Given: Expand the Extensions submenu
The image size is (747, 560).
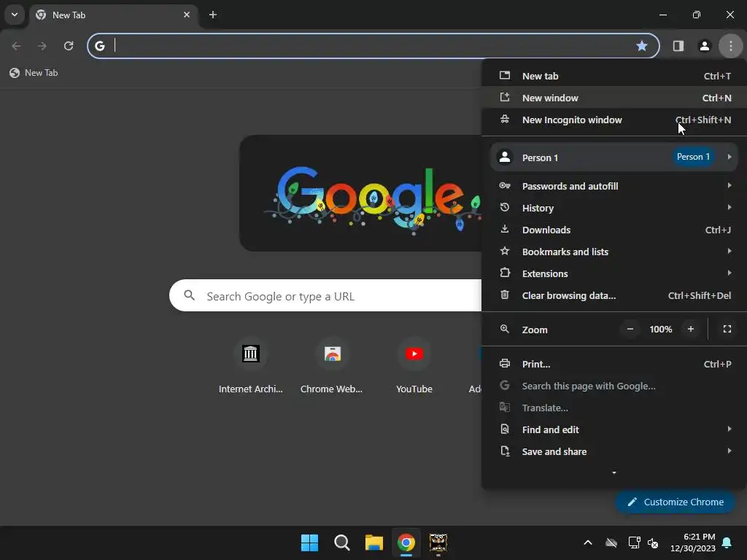Looking at the screenshot, I should [614, 274].
